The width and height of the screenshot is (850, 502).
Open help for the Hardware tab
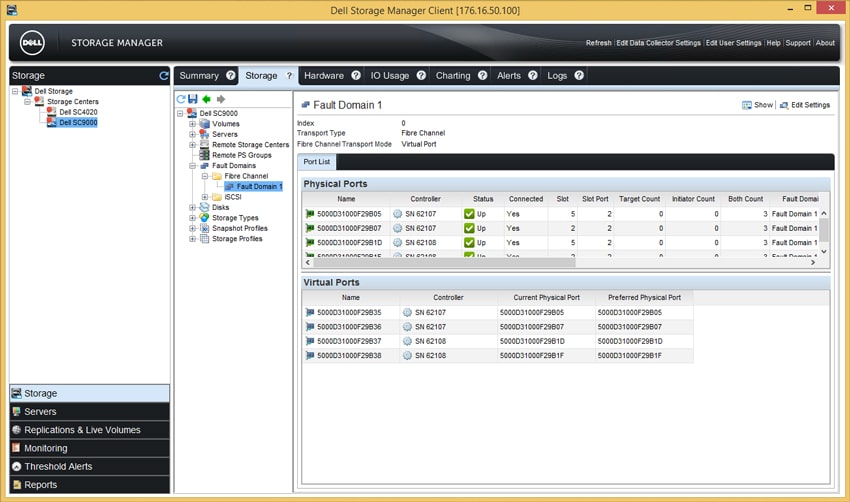[356, 75]
